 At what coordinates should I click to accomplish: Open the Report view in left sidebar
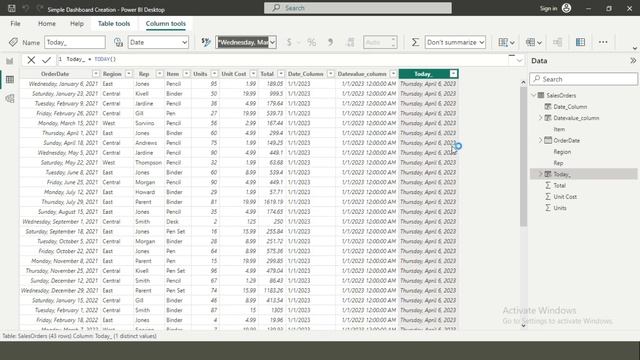(x=10, y=61)
